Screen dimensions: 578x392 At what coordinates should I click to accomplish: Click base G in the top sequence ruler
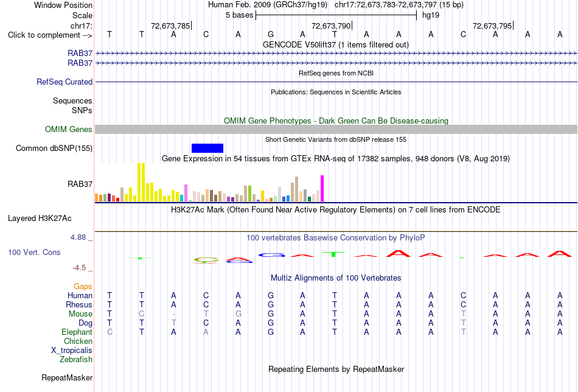tap(271, 35)
